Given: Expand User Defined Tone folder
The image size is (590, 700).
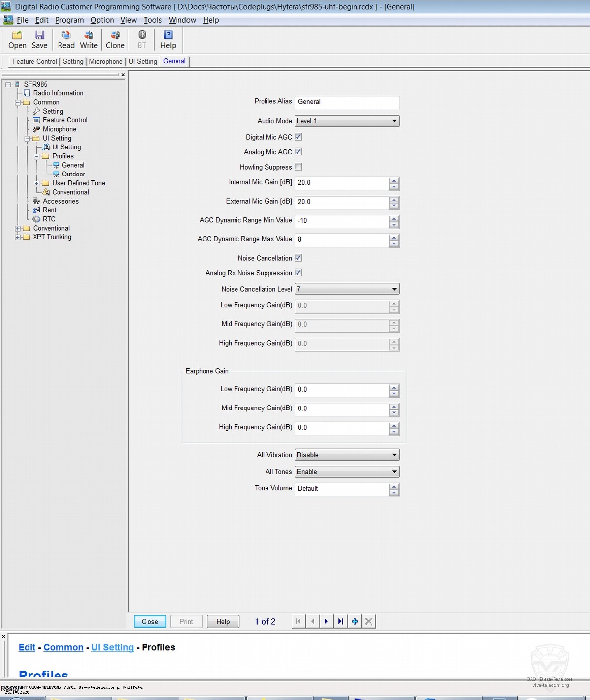Looking at the screenshot, I should [x=36, y=183].
